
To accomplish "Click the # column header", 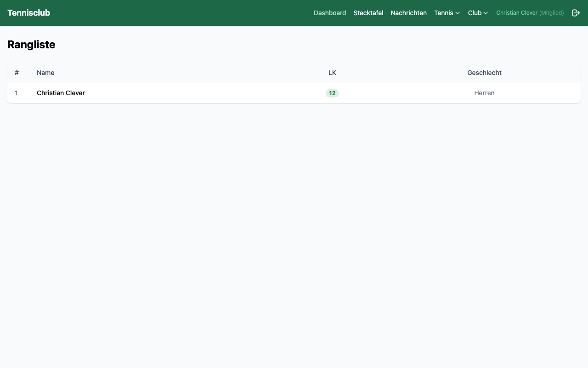I will pos(17,73).
